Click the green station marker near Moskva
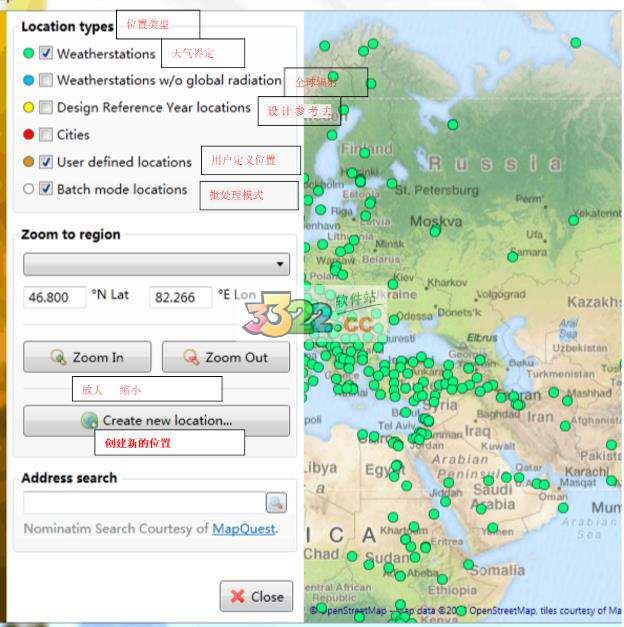Screen dimensions: 624x627 pos(435,232)
